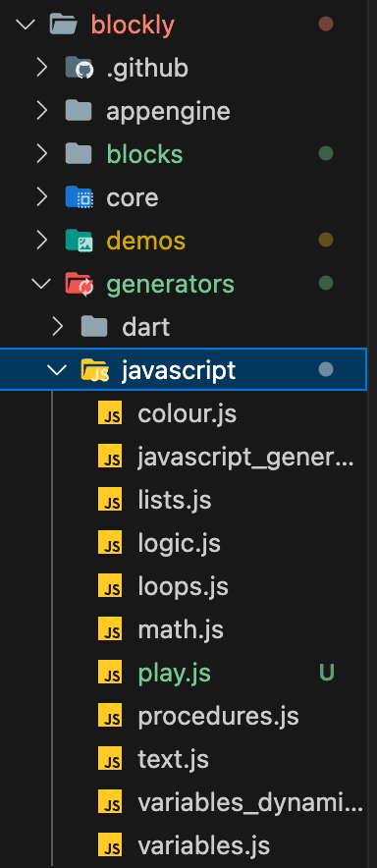
Task: Open the lists.js file
Action: (175, 501)
